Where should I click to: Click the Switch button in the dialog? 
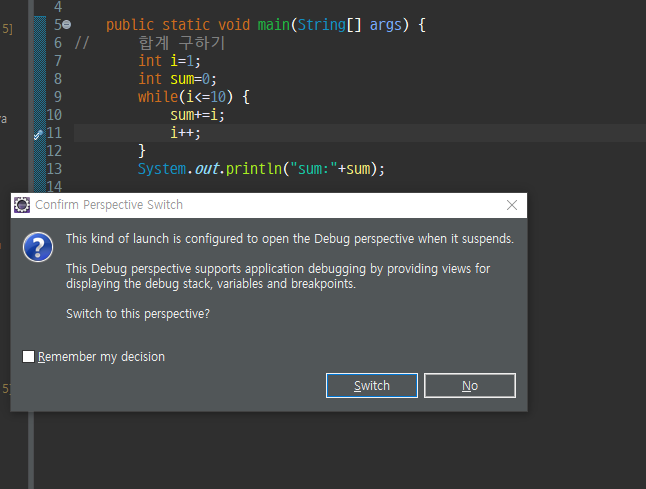click(372, 386)
